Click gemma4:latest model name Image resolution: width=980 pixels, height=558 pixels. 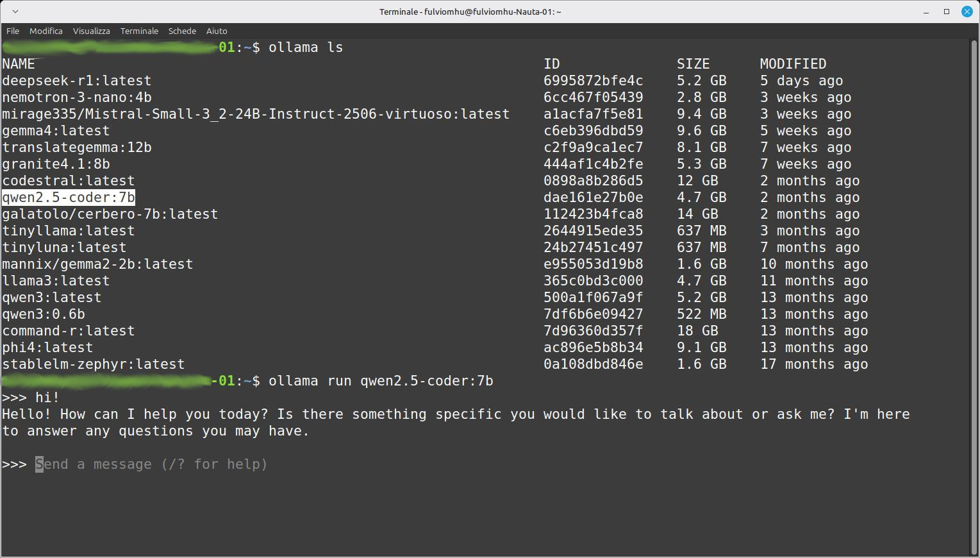56,131
